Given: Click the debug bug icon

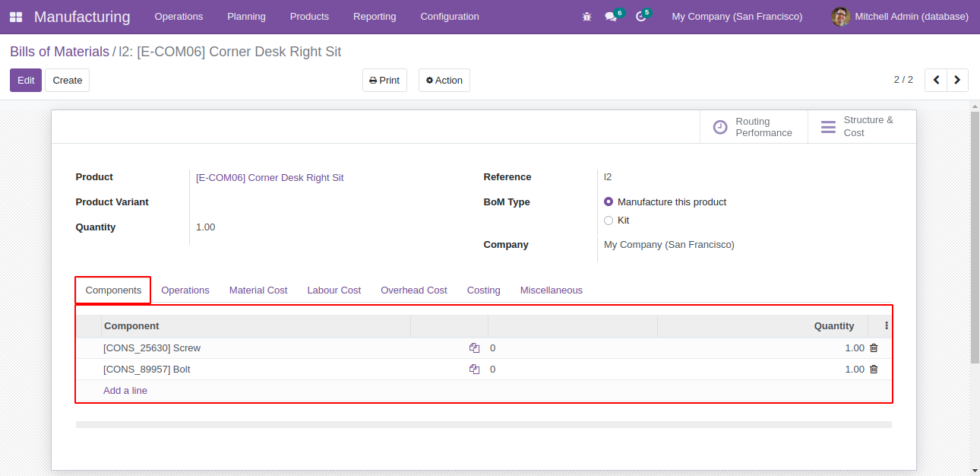Looking at the screenshot, I should (586, 17).
